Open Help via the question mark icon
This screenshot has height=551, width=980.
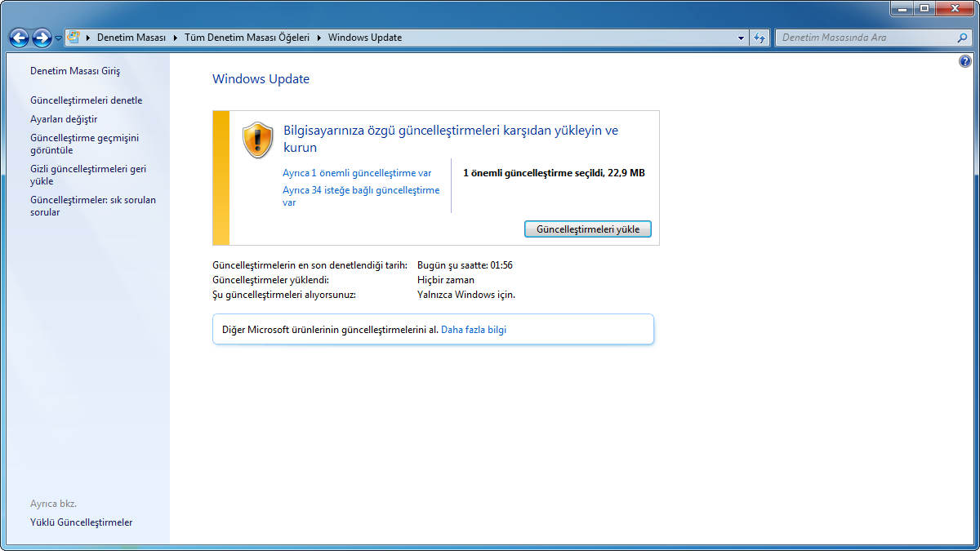[x=965, y=62]
